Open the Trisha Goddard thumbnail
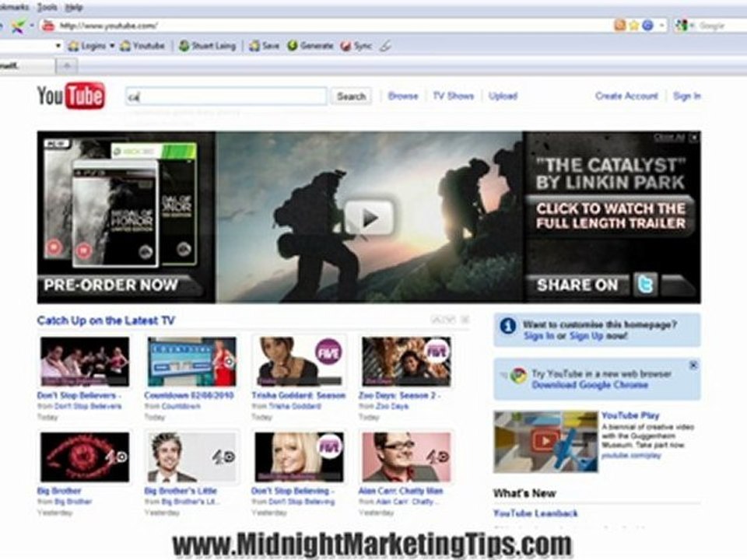 299,362
